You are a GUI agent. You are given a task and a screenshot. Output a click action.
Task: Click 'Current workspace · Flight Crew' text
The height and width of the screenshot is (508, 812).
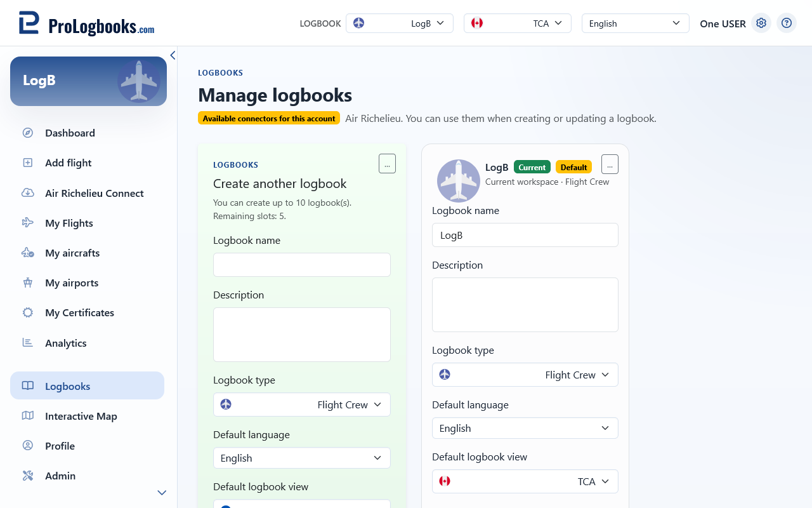547,182
